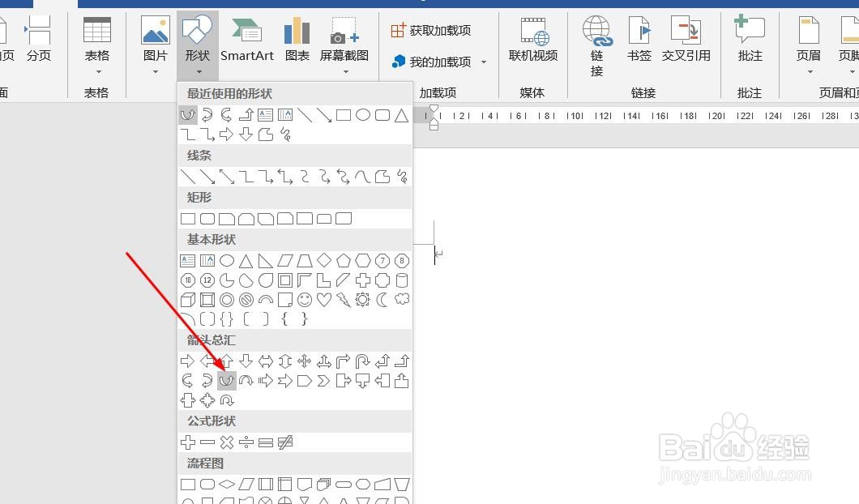Open the 交叉引用 cross-reference dialog
Viewport: 859px width, 504px height.
686,38
